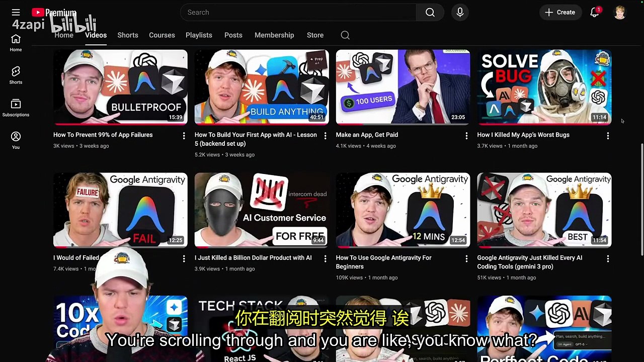The height and width of the screenshot is (362, 644).
Task: Open options for 'I Just Killed a Billion Dollar Product'
Action: 325,258
